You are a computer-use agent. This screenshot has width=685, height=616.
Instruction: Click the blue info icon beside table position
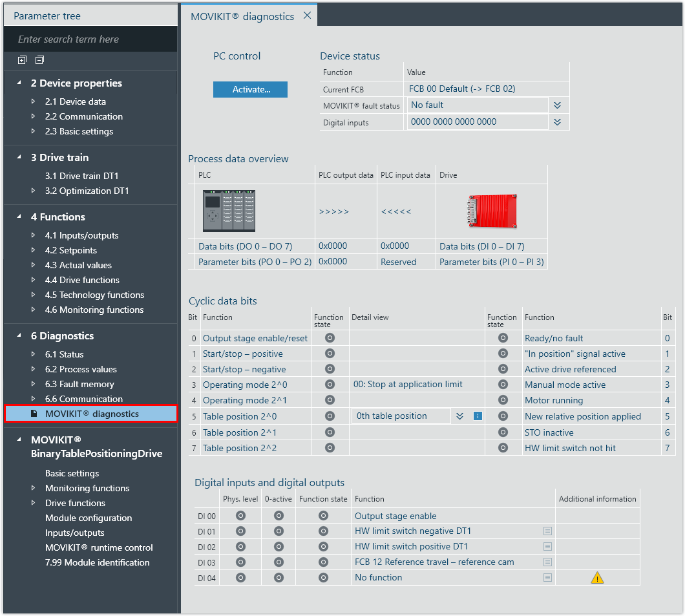pos(478,416)
